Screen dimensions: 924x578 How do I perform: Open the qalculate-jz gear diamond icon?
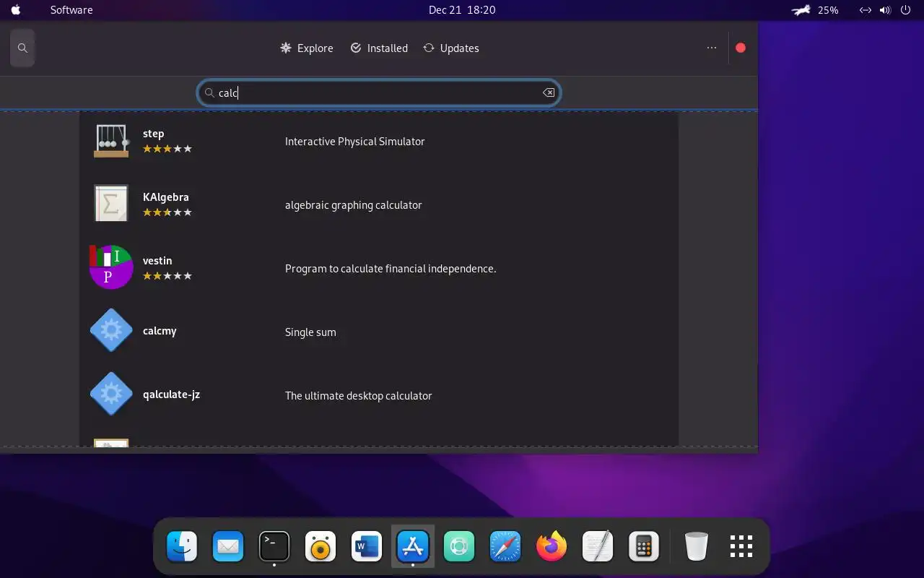111,394
